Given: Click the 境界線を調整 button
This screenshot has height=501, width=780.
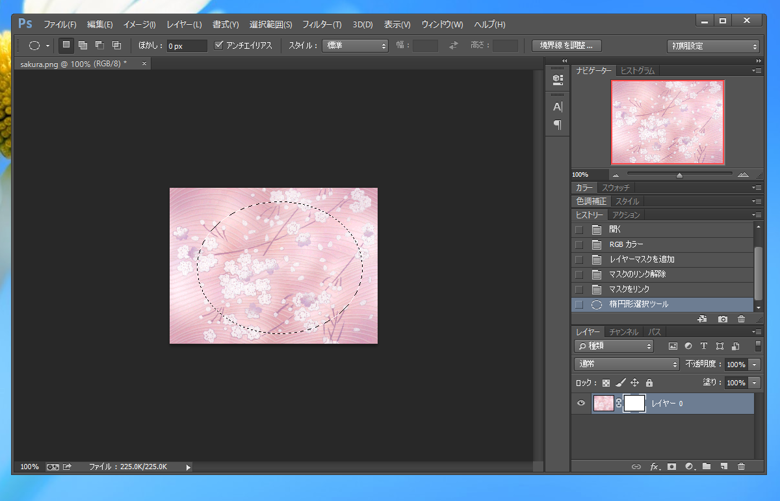Looking at the screenshot, I should point(566,45).
